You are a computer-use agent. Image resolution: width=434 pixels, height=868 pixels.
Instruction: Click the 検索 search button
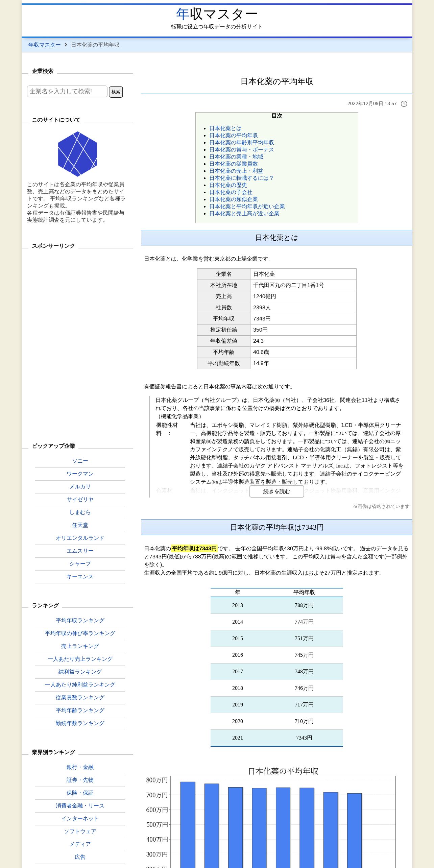[116, 92]
